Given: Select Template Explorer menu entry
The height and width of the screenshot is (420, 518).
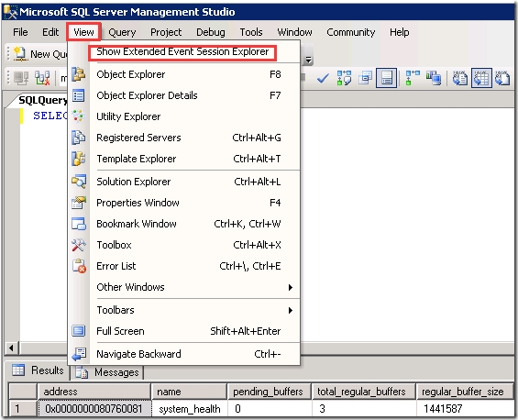Looking at the screenshot, I should pos(184,159).
